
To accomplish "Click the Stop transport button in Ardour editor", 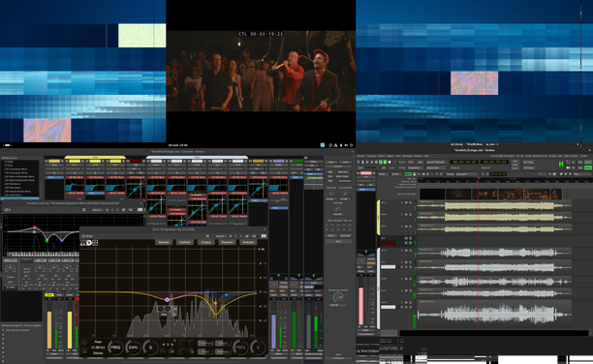I will click(x=390, y=163).
